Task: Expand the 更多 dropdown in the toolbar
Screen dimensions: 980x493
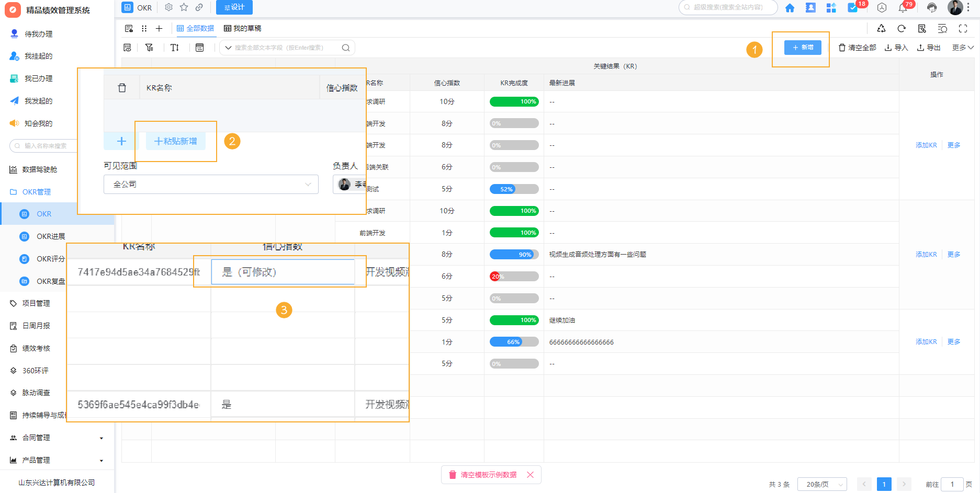Action: coord(963,48)
